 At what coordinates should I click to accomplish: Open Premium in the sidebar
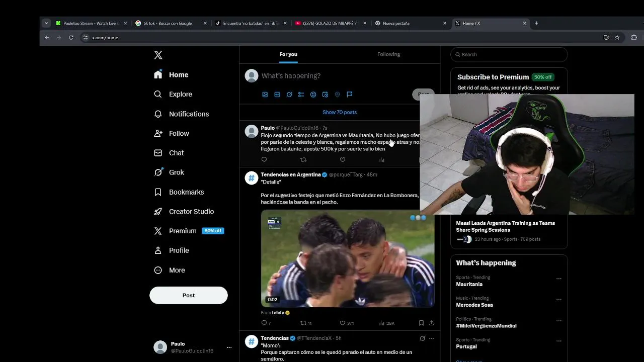189,231
